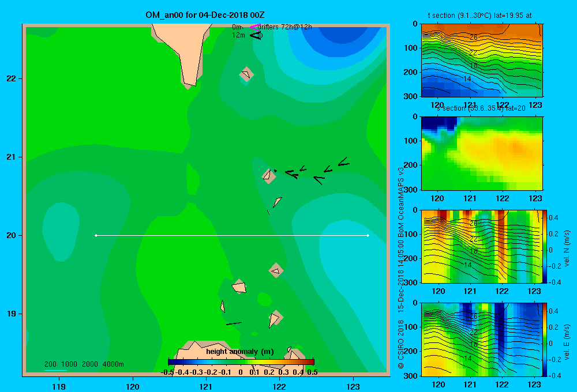Click the easternmost black drifter arrow

pyautogui.click(x=344, y=162)
